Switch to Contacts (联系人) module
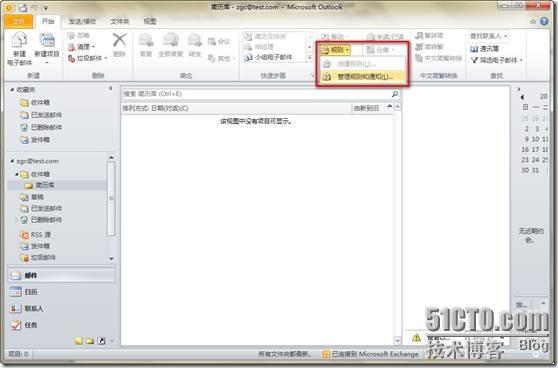 click(x=61, y=308)
